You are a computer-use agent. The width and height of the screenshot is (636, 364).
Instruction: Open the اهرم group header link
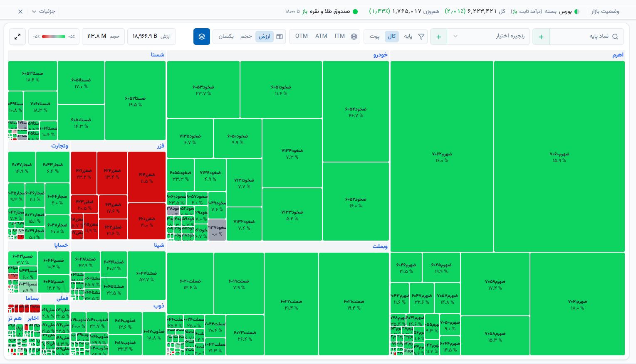click(618, 55)
